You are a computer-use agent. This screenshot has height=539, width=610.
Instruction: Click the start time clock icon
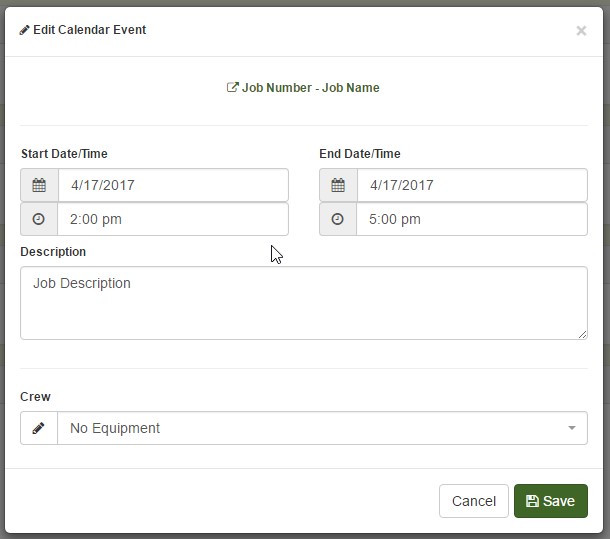tap(39, 219)
